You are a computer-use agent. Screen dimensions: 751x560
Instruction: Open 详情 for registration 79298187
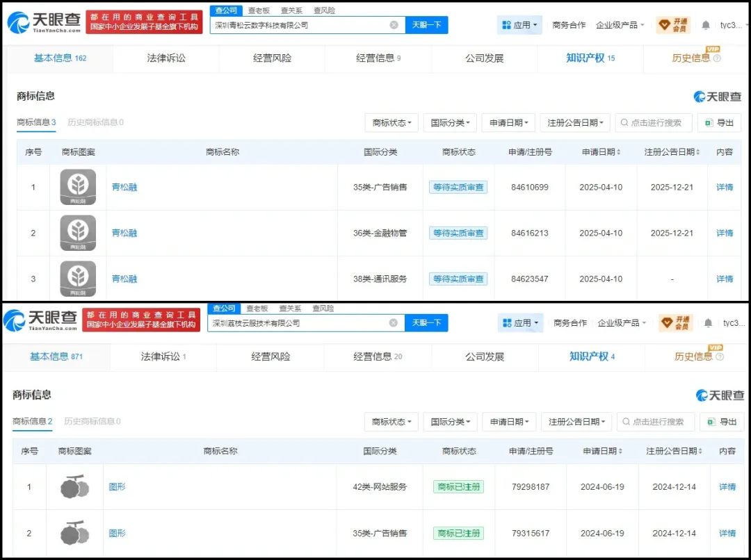[727, 487]
